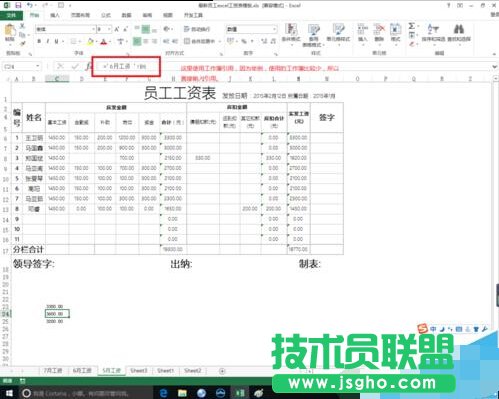Click the Find & Select binoculars icon
The width and height of the screenshot is (499, 399).
459,29
